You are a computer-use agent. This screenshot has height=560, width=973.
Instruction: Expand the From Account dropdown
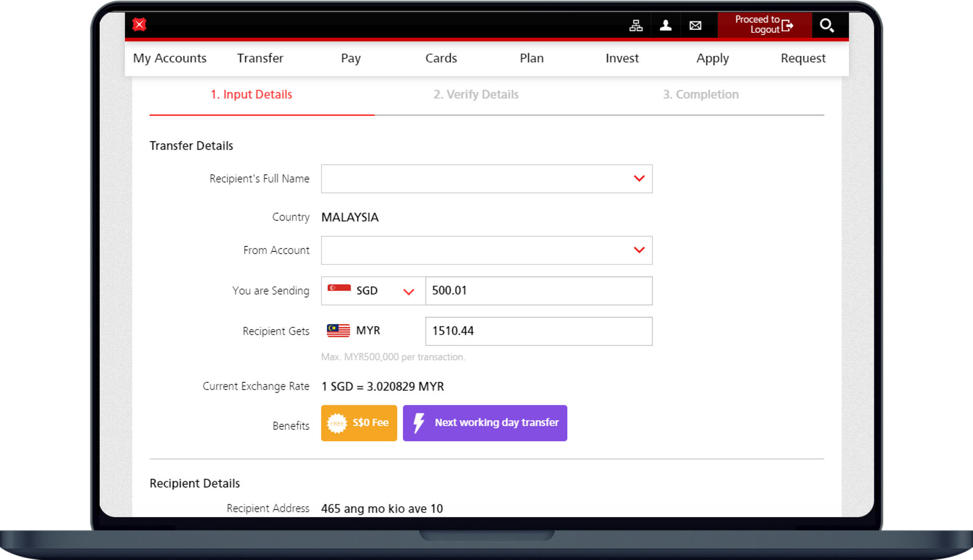(487, 250)
